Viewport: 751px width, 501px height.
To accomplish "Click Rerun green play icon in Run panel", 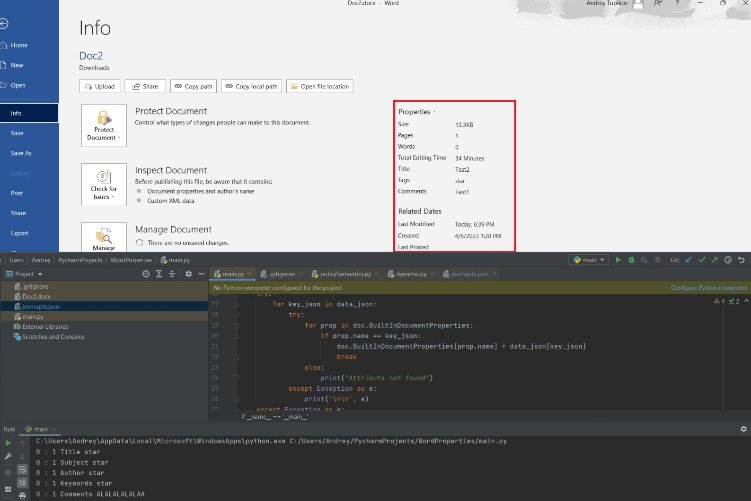I will [8, 443].
